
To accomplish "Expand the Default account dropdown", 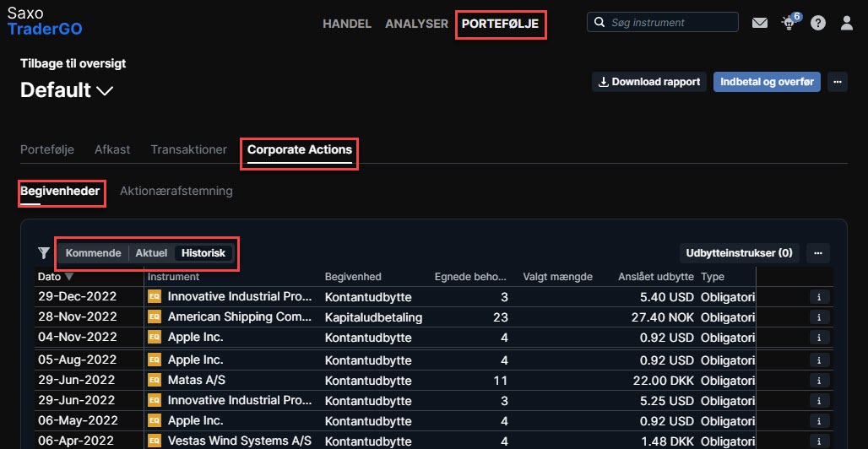I will (67, 90).
